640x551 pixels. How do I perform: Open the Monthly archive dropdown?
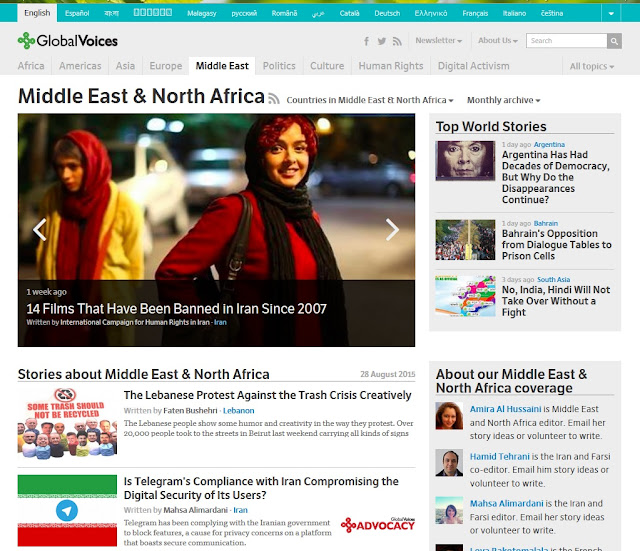click(503, 100)
